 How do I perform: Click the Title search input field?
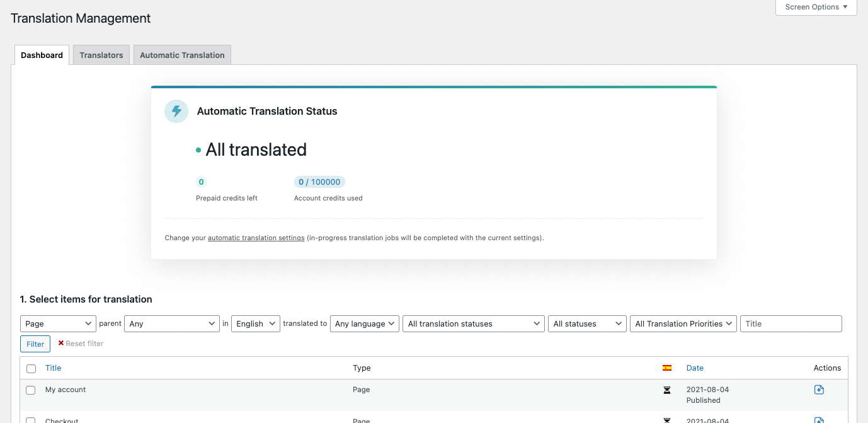click(791, 324)
